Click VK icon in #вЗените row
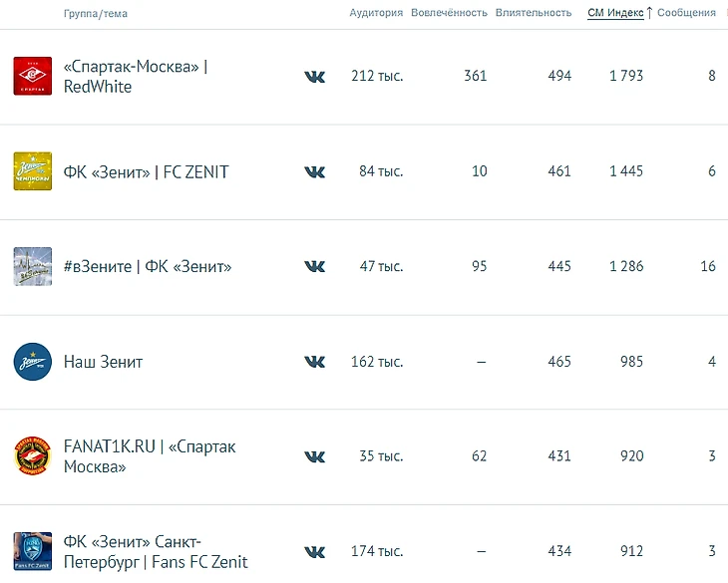This screenshot has width=728, height=583. coord(314,266)
